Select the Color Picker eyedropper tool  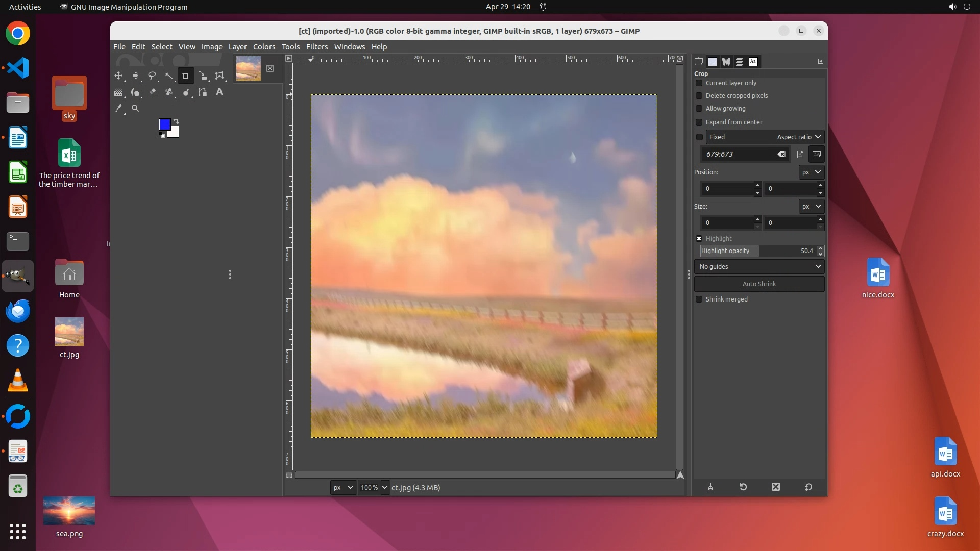click(118, 108)
